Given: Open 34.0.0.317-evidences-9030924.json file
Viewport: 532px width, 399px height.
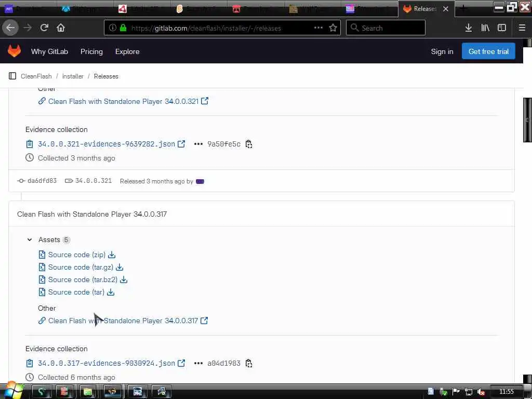Looking at the screenshot, I should (106, 363).
